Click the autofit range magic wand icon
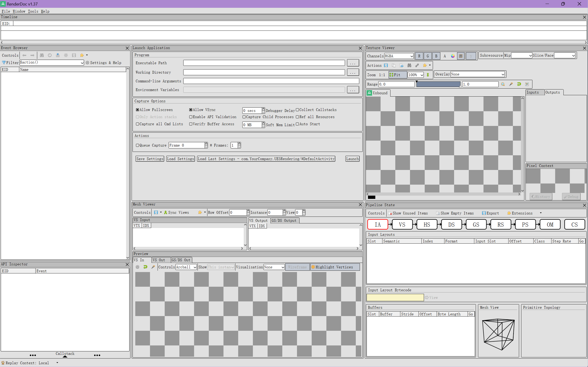The image size is (588, 367). click(511, 84)
